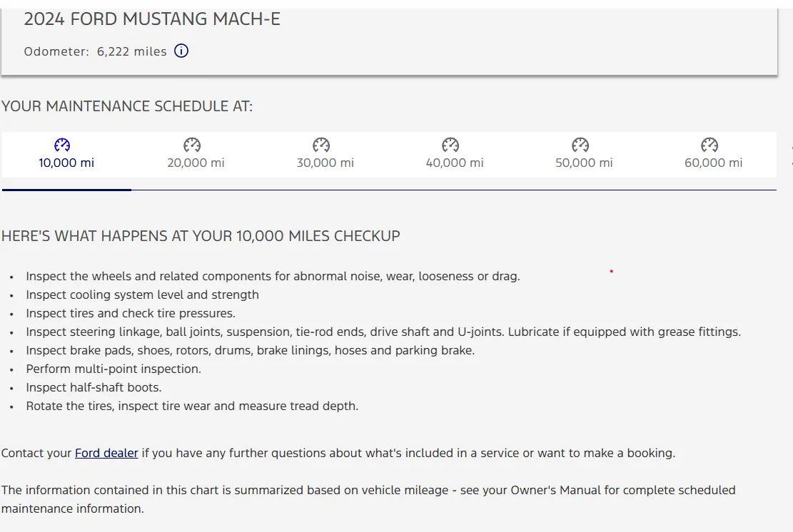Screen dimensions: 793x532
Task: Click the 'Inspect steering linkage, ball joints' item
Action: pyautogui.click(x=383, y=332)
